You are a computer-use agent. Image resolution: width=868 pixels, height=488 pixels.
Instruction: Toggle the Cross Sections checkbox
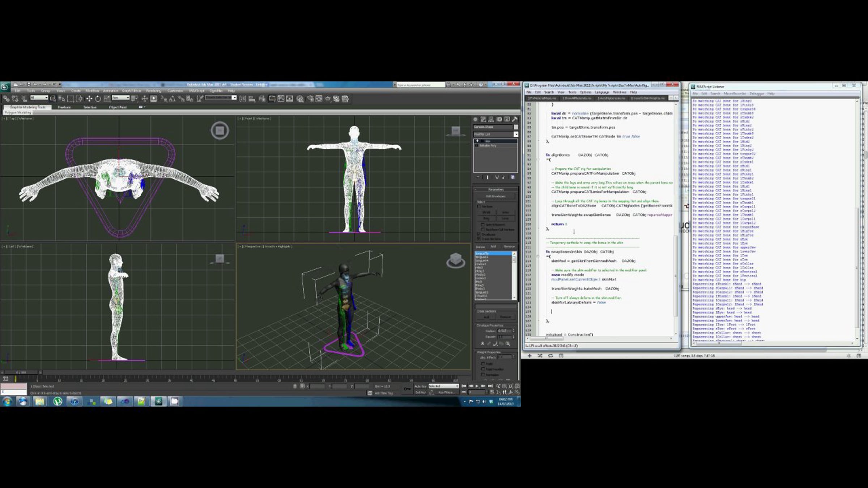point(479,239)
